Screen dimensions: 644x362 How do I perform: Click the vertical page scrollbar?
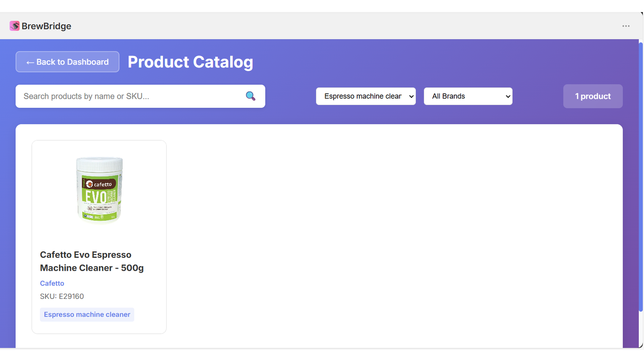click(641, 177)
